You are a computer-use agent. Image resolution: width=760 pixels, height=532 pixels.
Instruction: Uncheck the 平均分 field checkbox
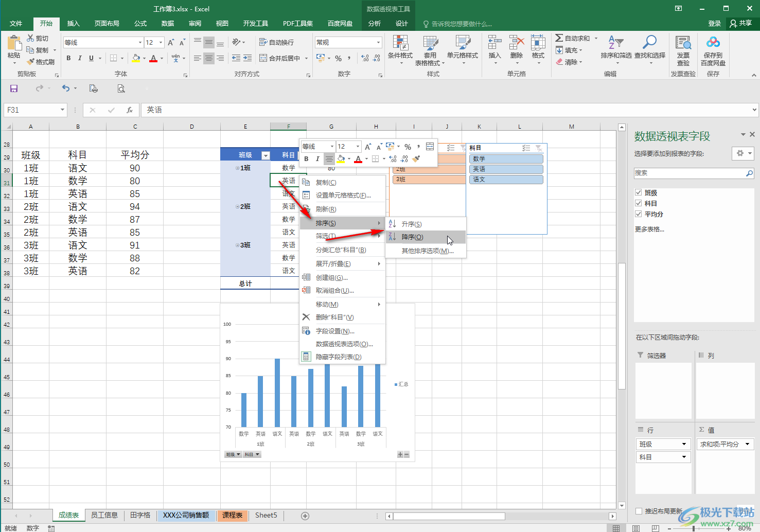pyautogui.click(x=639, y=214)
